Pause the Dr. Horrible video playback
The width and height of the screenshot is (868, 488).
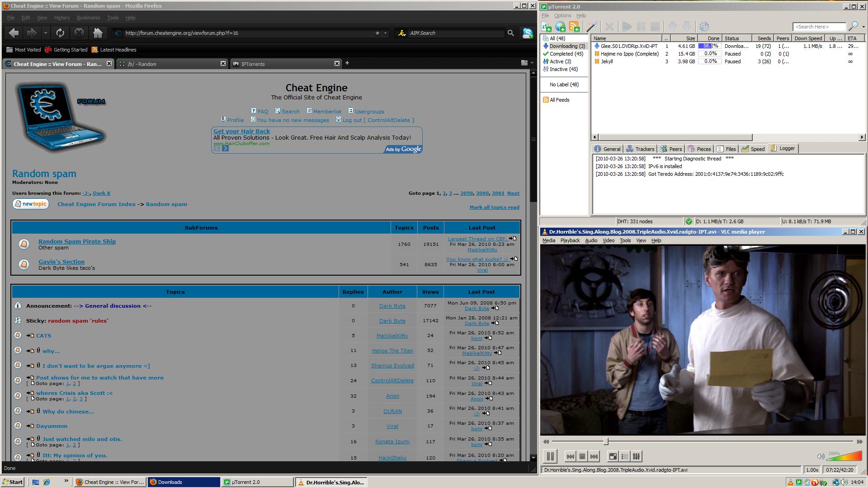tap(550, 456)
